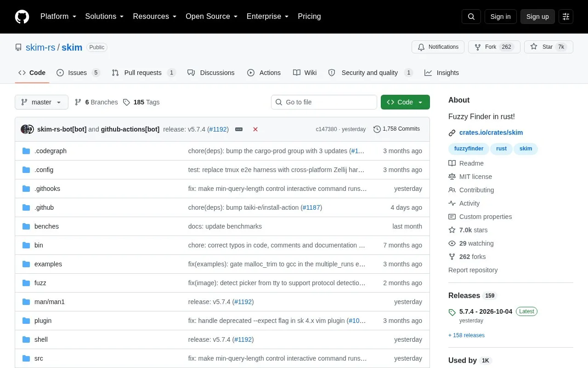
Task: Switch to the Actions tab
Action: 264,73
